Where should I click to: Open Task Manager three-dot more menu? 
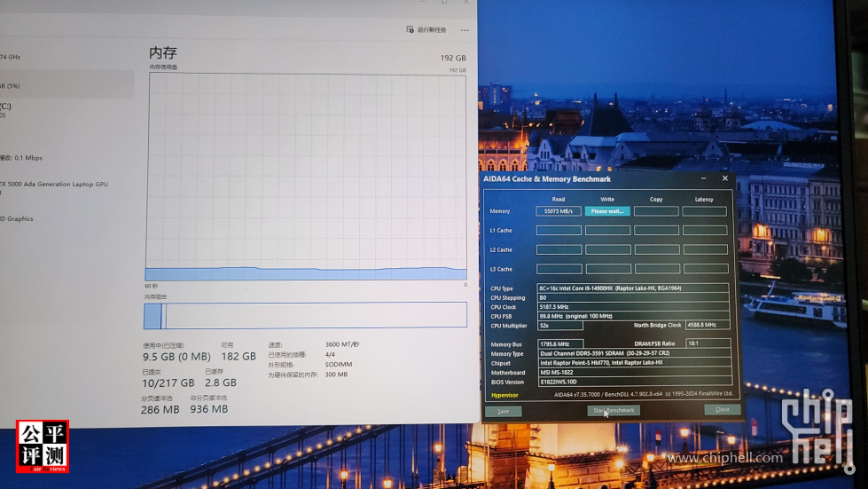(x=465, y=30)
